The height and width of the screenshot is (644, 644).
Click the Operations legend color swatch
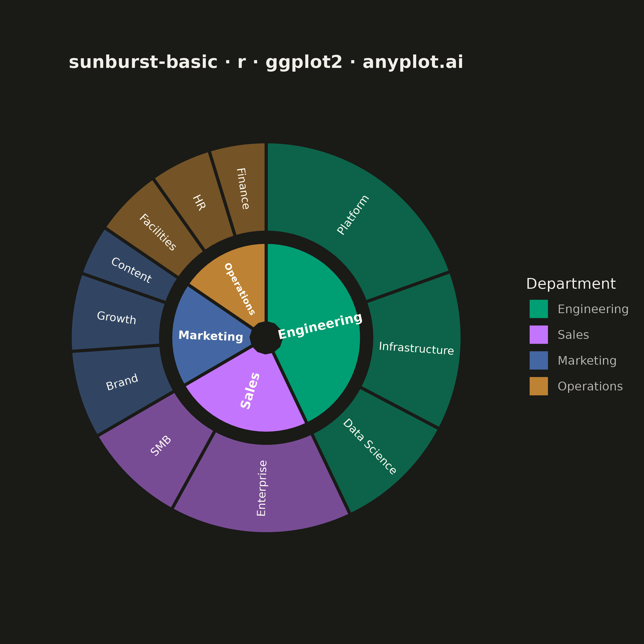tap(539, 386)
